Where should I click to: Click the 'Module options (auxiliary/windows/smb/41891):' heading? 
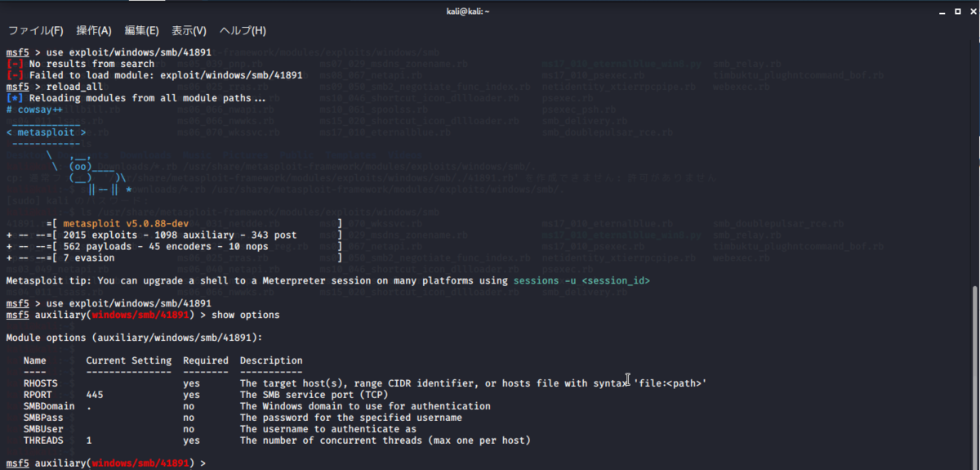pyautogui.click(x=134, y=338)
